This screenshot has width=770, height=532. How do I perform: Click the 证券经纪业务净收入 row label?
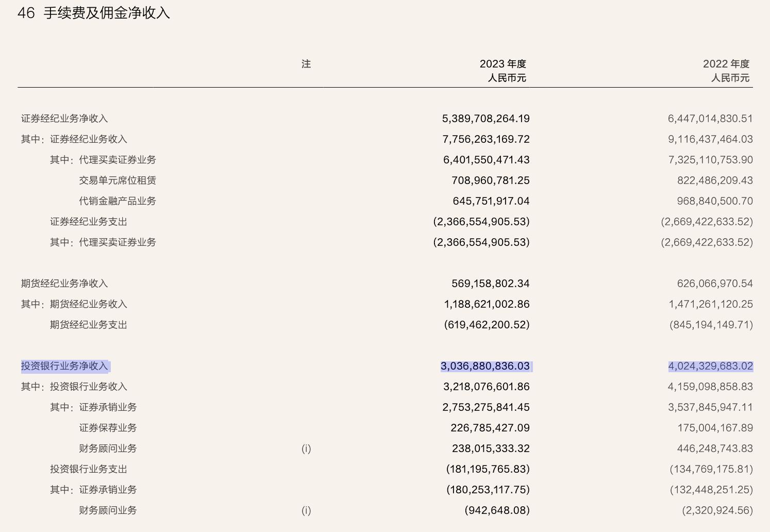click(64, 119)
